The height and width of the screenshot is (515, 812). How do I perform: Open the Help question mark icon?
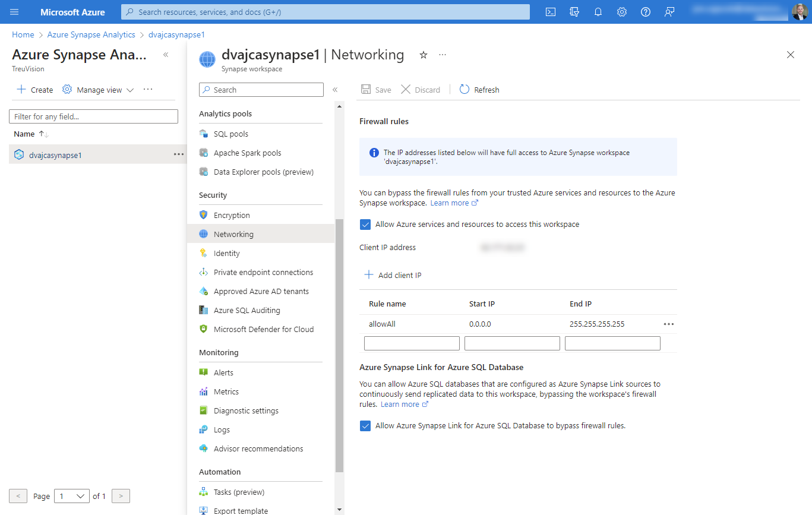coord(646,12)
